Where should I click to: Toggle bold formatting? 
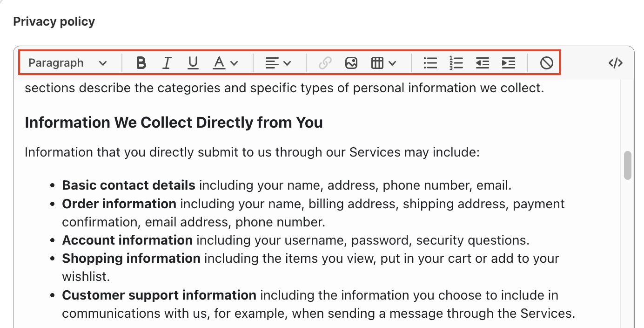click(141, 63)
